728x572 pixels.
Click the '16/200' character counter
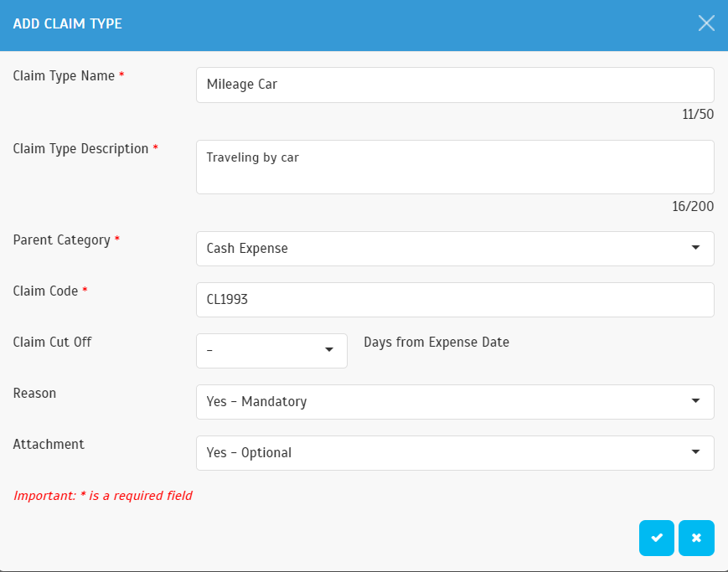[693, 206]
